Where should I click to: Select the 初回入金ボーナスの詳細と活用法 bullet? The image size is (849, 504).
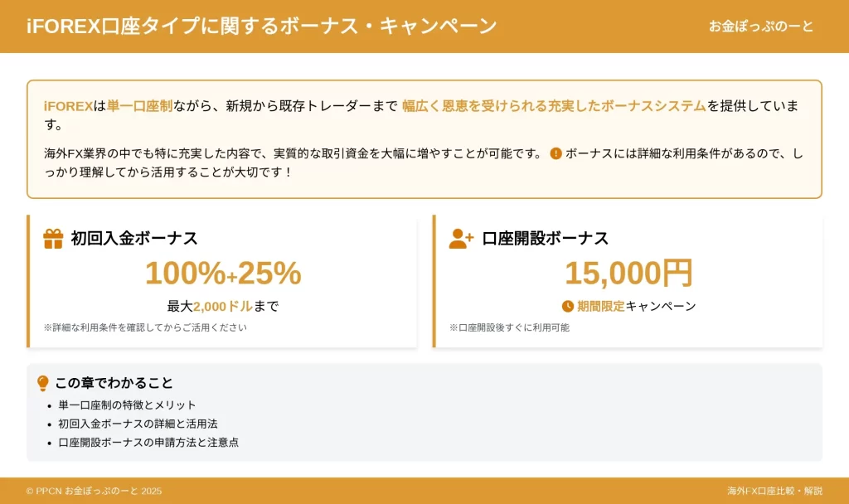[x=138, y=424]
